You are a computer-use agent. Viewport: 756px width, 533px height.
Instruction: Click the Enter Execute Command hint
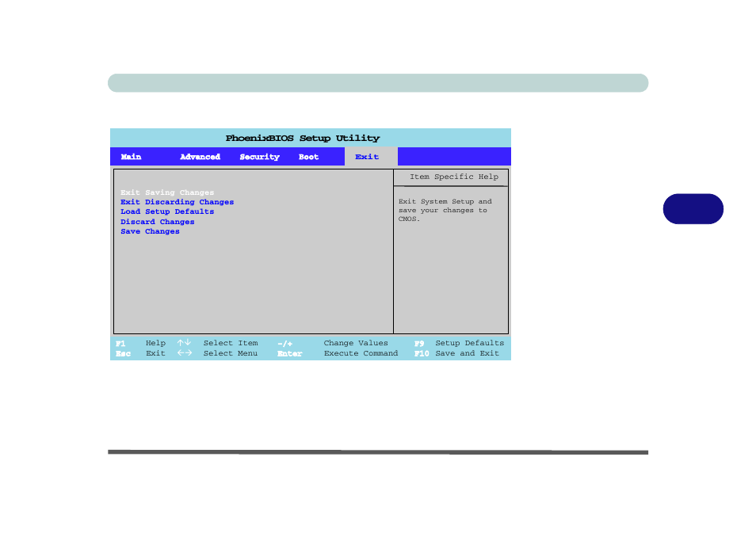coord(338,353)
